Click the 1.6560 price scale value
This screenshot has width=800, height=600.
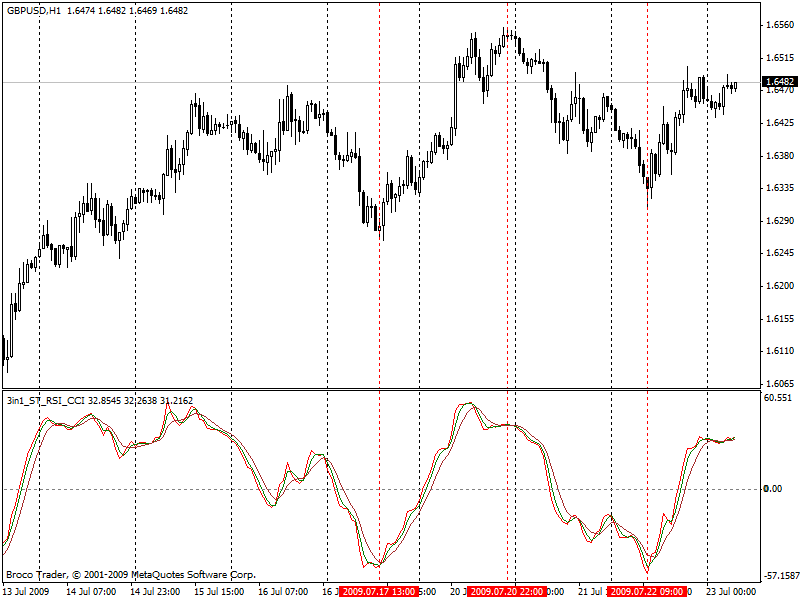coord(781,25)
